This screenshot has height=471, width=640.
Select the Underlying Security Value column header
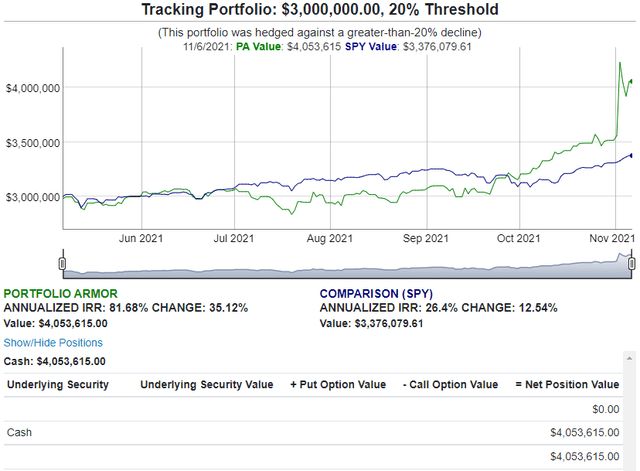(x=207, y=384)
